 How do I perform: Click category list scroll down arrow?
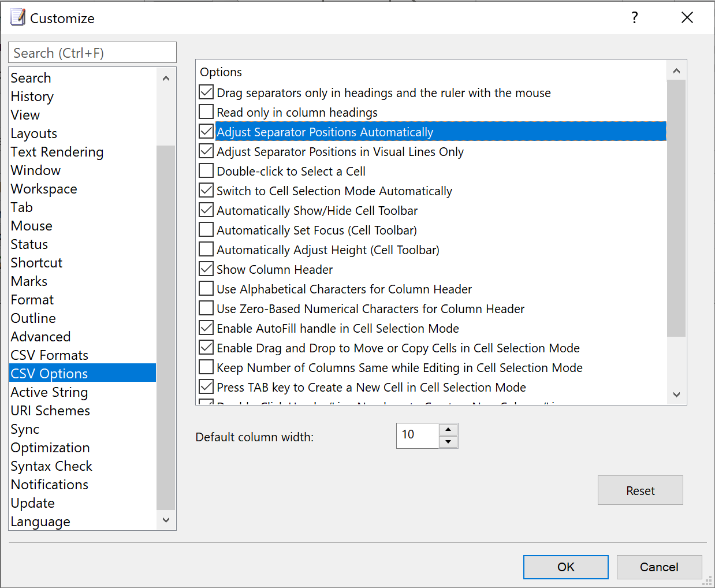(166, 520)
